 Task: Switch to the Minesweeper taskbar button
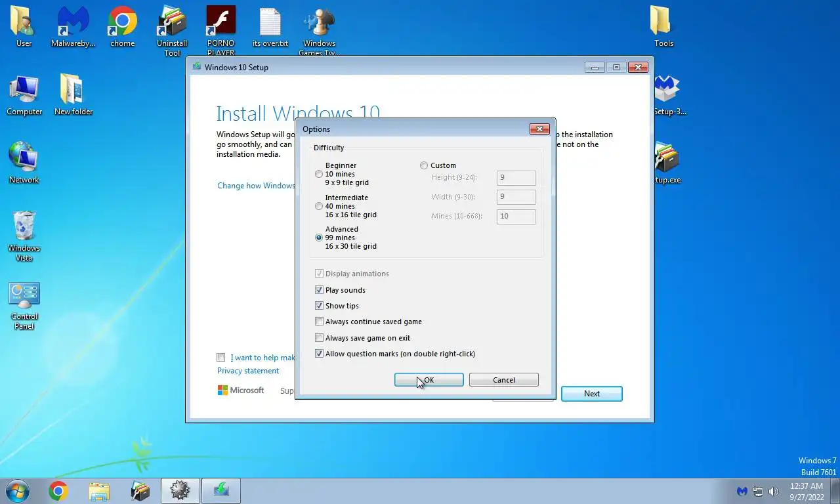(x=180, y=491)
